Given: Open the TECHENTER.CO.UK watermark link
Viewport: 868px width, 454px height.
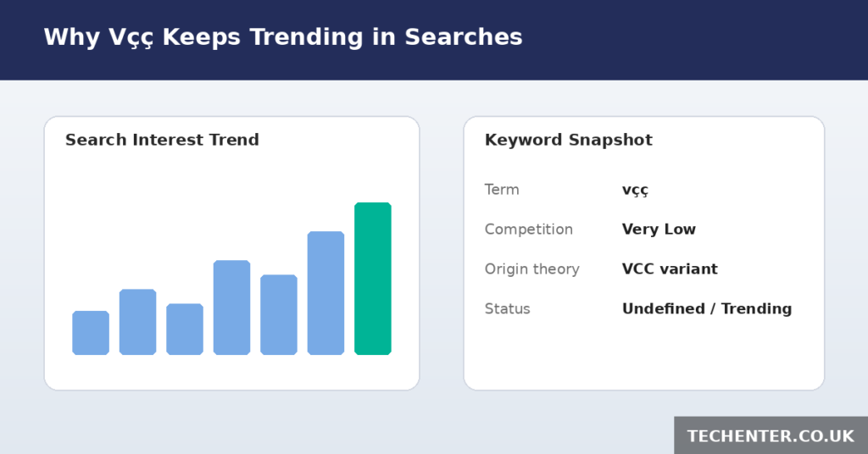Looking at the screenshot, I should [x=771, y=435].
